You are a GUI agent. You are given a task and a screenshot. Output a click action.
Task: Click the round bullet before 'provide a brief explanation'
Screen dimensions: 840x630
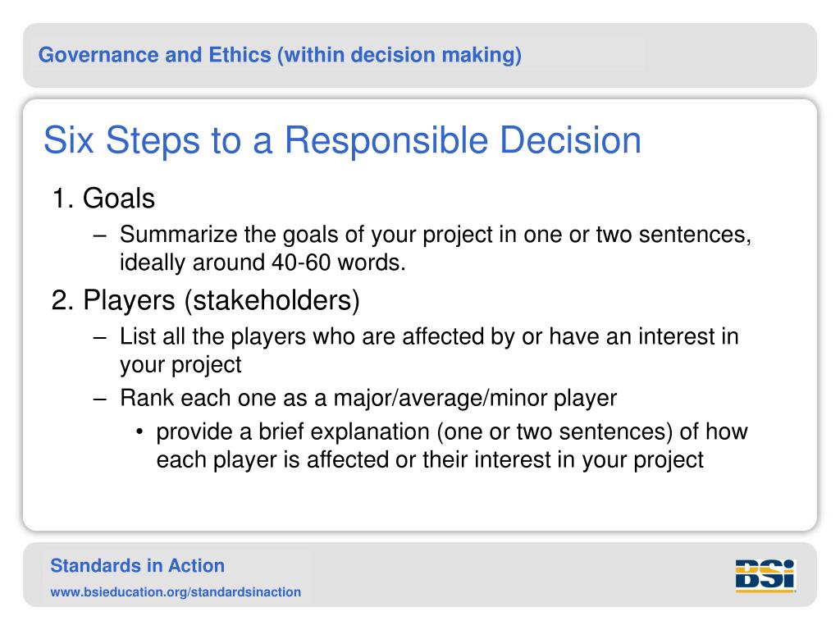139,431
